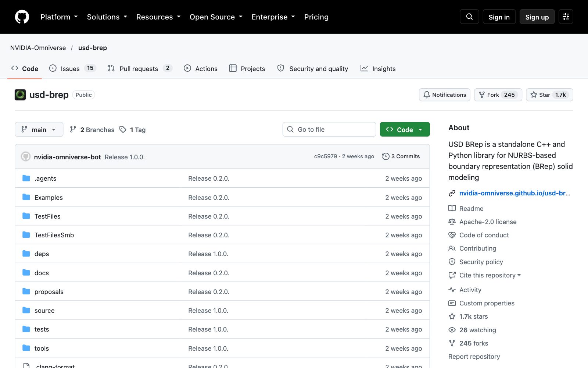Open the 2 Branches list

coord(92,130)
